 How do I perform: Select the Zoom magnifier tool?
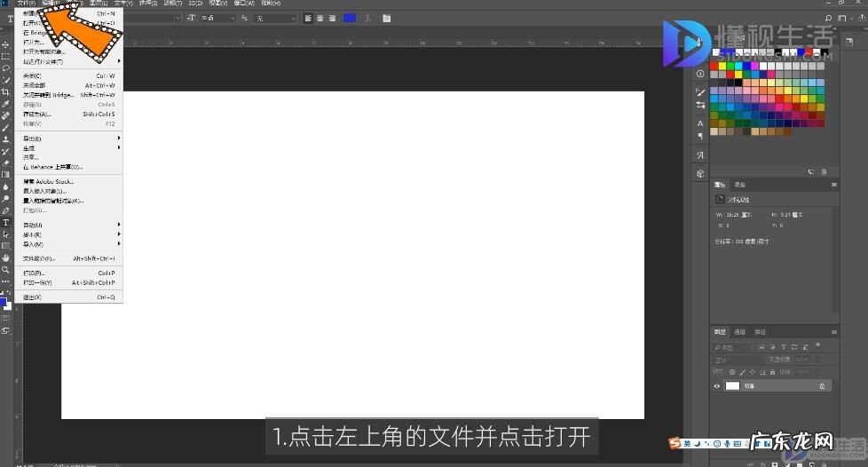[x=5, y=270]
